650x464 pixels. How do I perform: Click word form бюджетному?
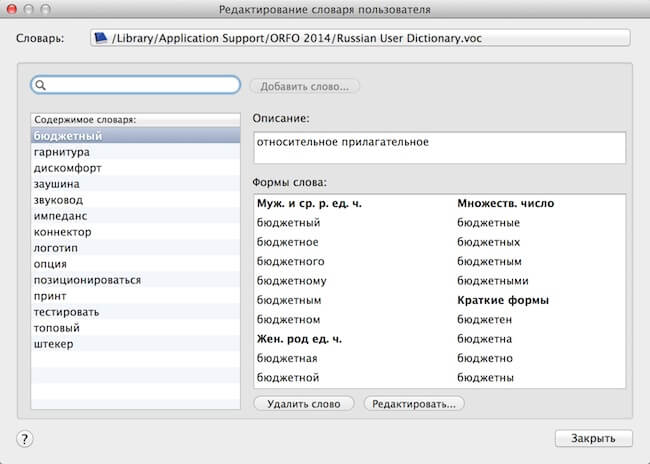(292, 281)
